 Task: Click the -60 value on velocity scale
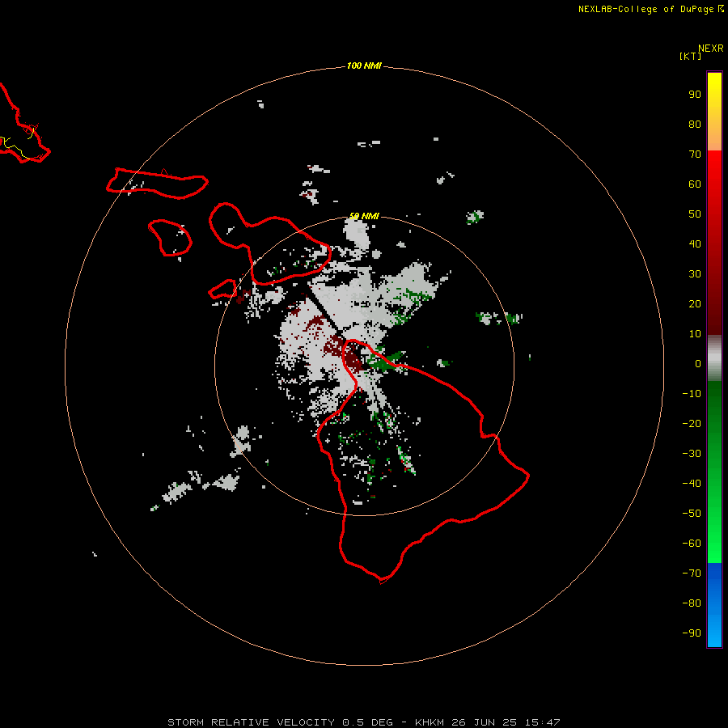pos(692,544)
